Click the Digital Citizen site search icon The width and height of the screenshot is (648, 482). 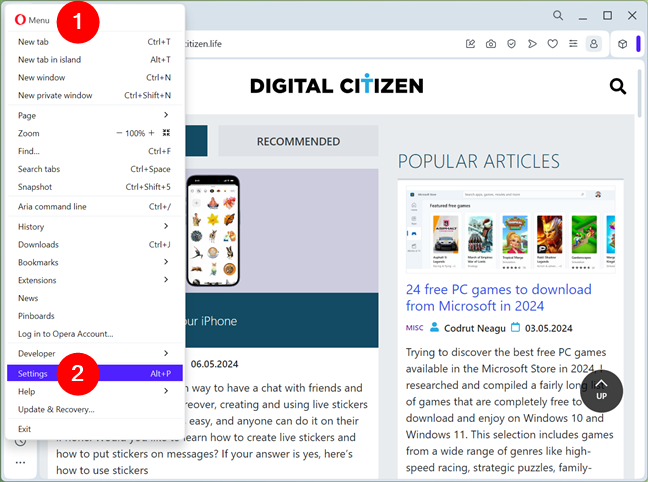(x=618, y=86)
